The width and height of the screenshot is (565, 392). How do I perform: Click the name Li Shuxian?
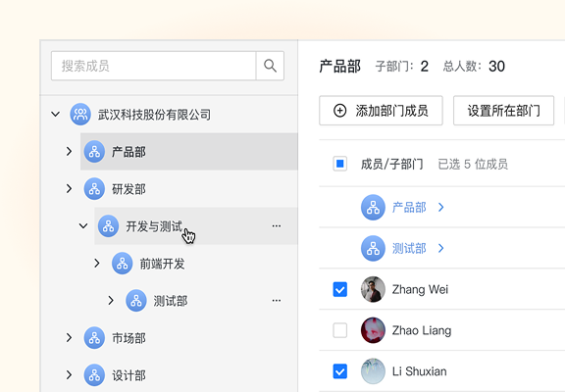(420, 371)
